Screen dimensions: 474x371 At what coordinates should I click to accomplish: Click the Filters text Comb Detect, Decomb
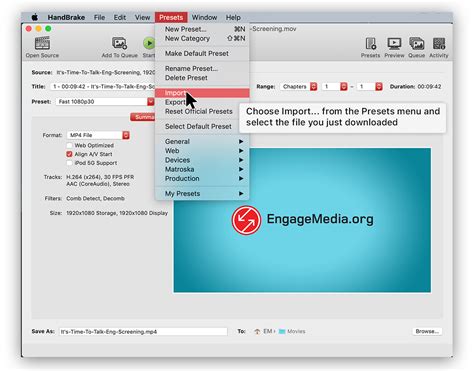pyautogui.click(x=95, y=198)
